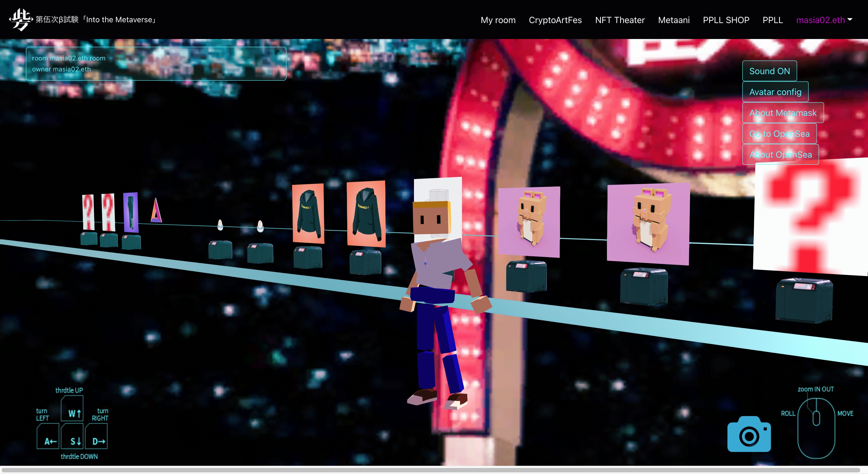The height and width of the screenshot is (474, 868).
Task: Click the blocky avatar character's head
Action: click(432, 218)
